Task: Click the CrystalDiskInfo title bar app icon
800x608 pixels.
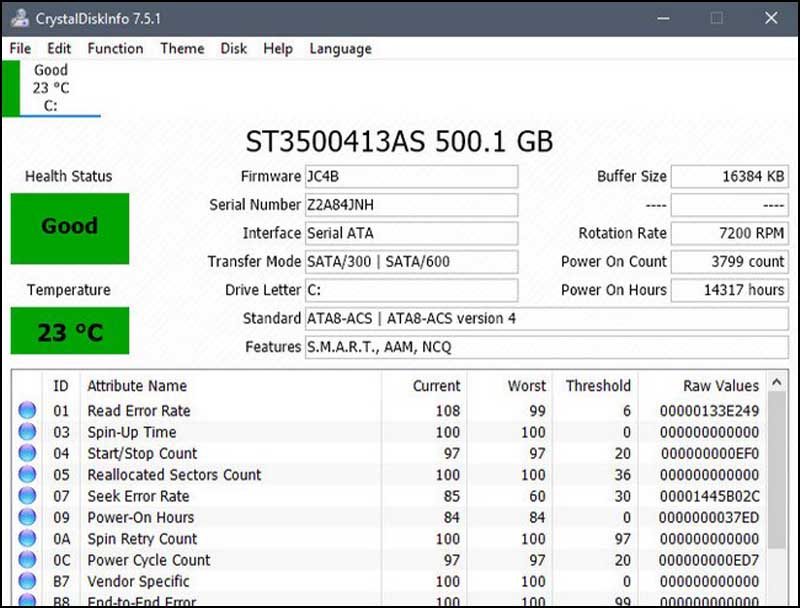Action: coord(19,18)
